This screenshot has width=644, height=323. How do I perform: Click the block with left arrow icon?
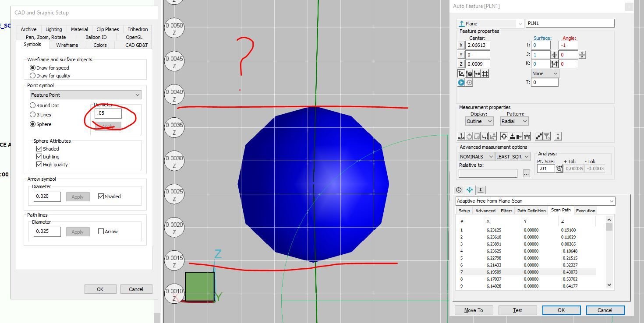(x=520, y=137)
